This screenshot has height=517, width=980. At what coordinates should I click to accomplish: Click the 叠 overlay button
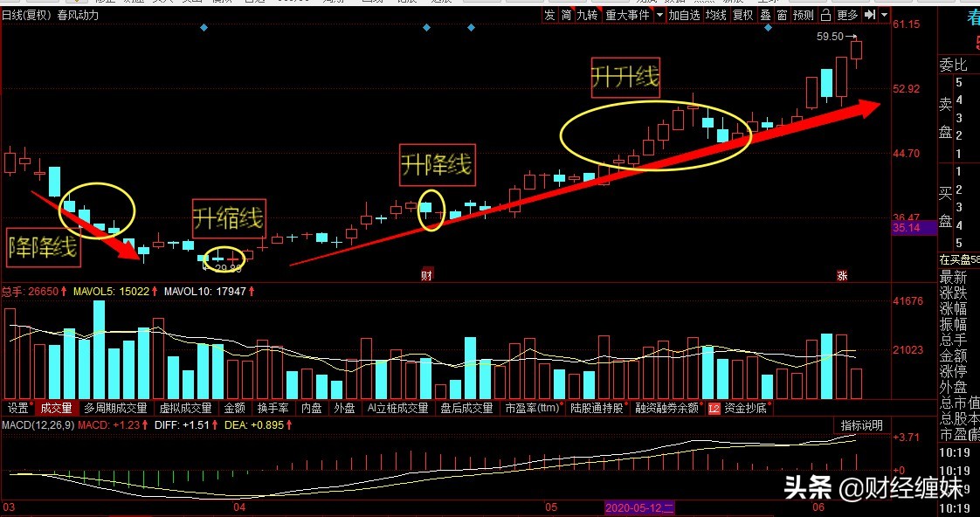click(765, 15)
